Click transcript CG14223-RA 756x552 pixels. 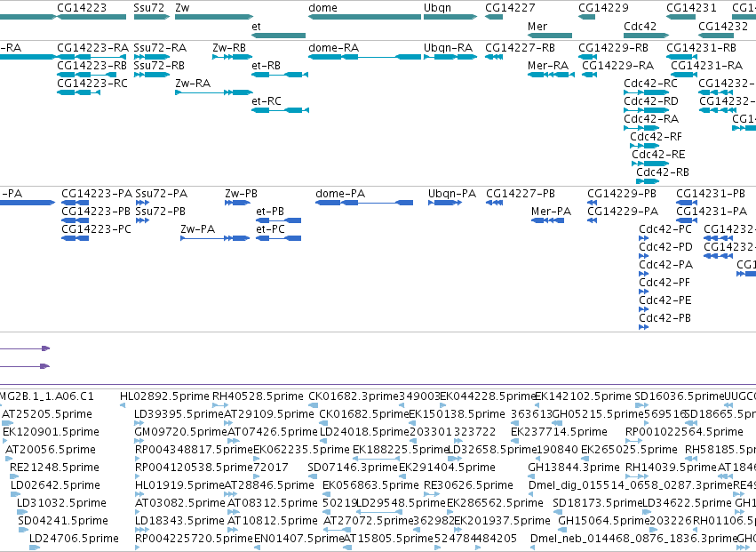coord(92,57)
